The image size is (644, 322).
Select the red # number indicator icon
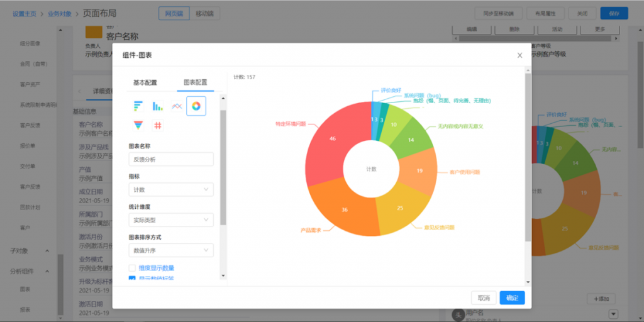point(157,125)
